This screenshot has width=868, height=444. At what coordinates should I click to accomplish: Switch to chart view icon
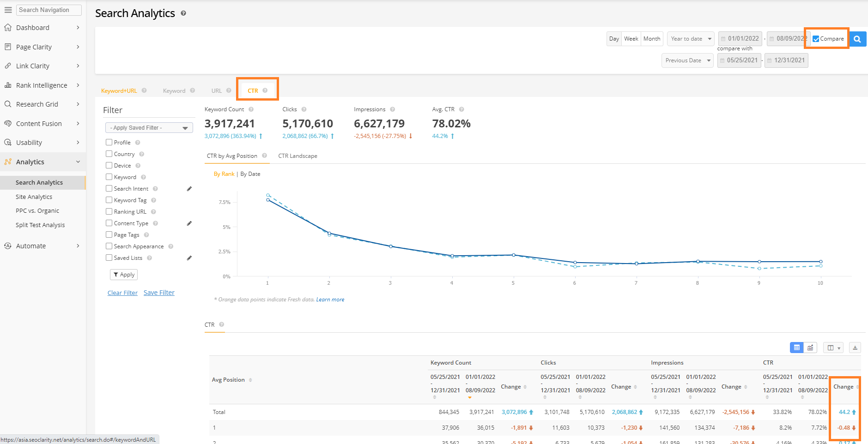810,348
